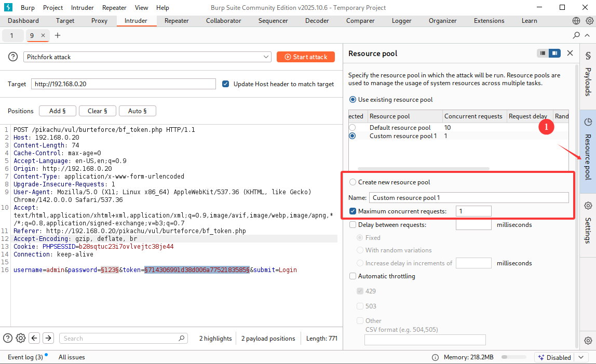Viewport: 596px width, 364px height.
Task: Toggle Update Host header to match target
Action: 226,84
